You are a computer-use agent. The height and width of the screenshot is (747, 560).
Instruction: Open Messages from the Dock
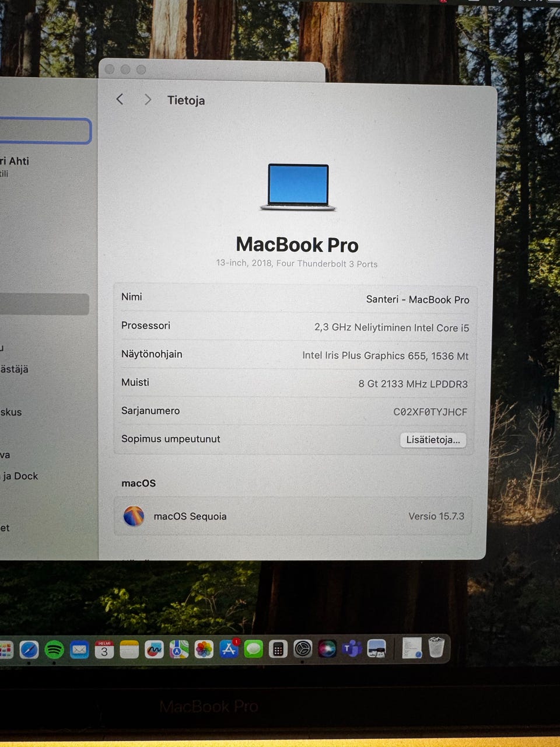point(254,649)
